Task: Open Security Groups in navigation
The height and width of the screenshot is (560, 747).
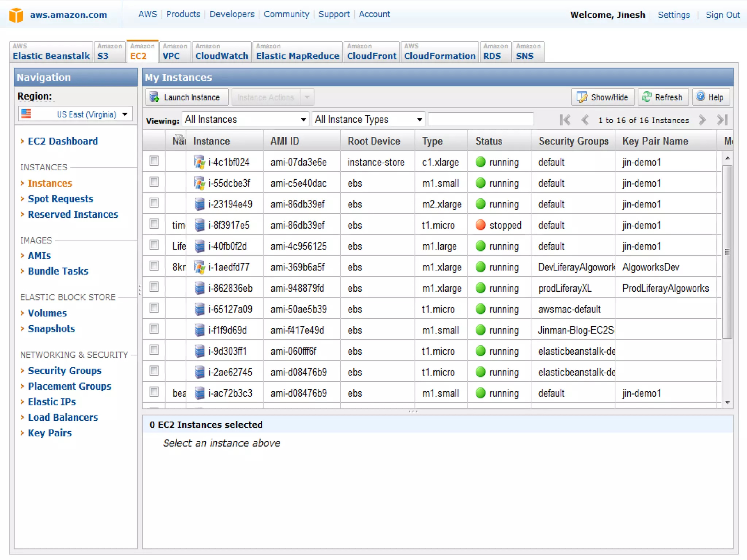Action: (x=65, y=371)
